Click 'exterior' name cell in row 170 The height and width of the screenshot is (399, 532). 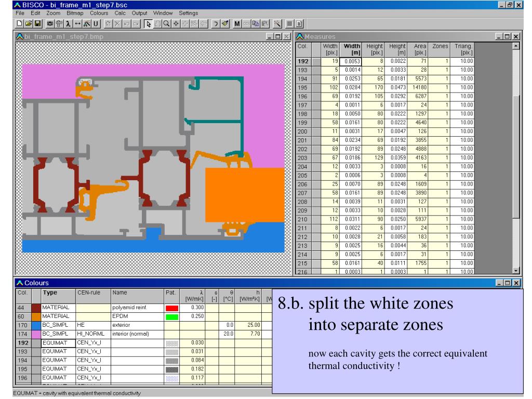[x=137, y=325]
